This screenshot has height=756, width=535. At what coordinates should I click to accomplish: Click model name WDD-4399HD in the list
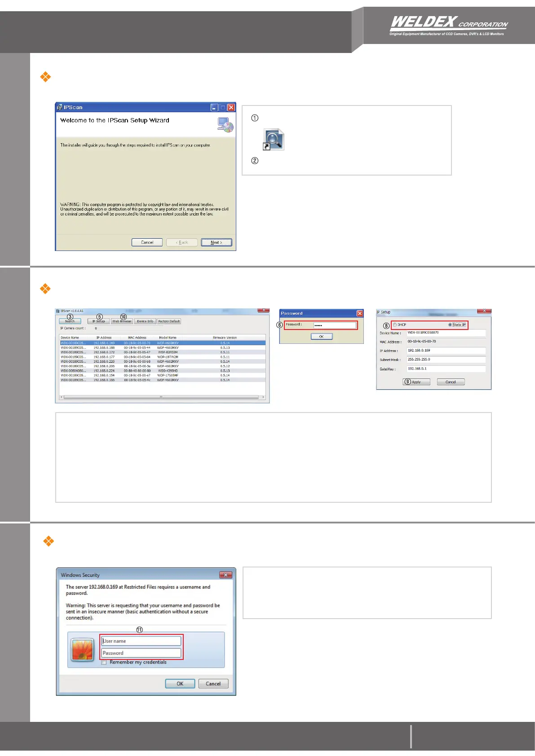pyautogui.click(x=168, y=371)
